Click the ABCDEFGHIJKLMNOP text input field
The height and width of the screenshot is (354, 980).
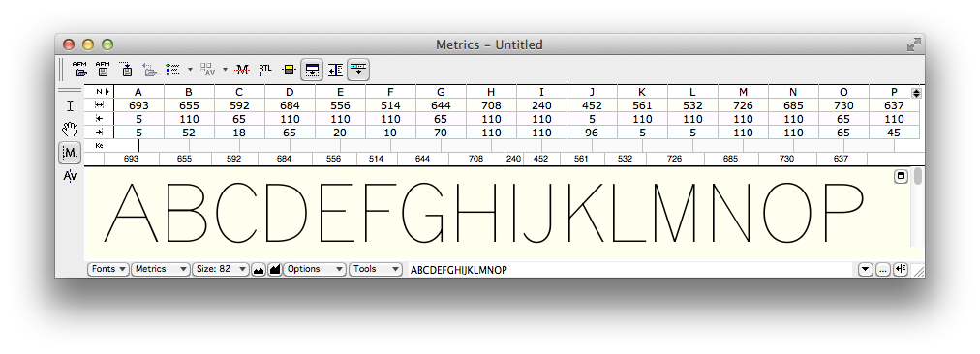[x=630, y=270]
